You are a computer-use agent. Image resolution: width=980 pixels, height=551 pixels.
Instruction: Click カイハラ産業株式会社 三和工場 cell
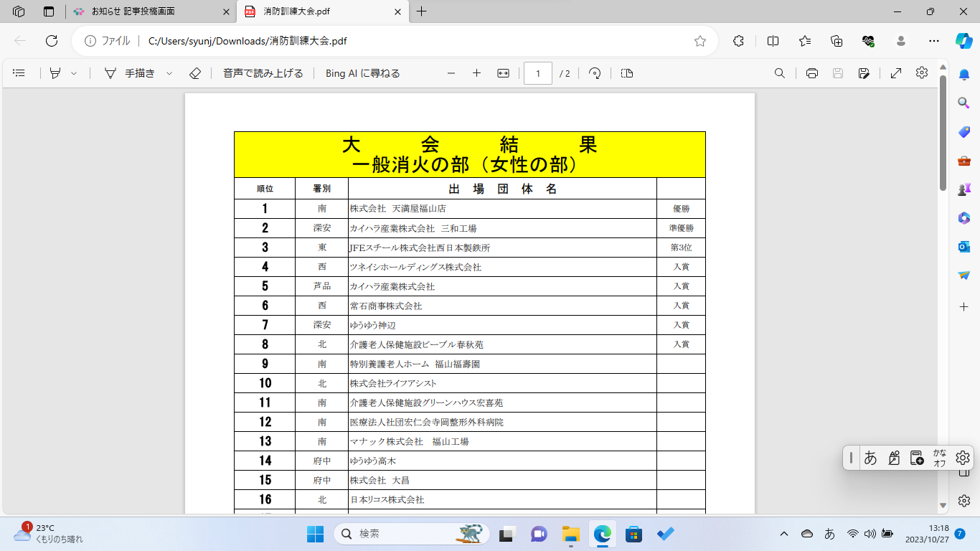tap(502, 228)
